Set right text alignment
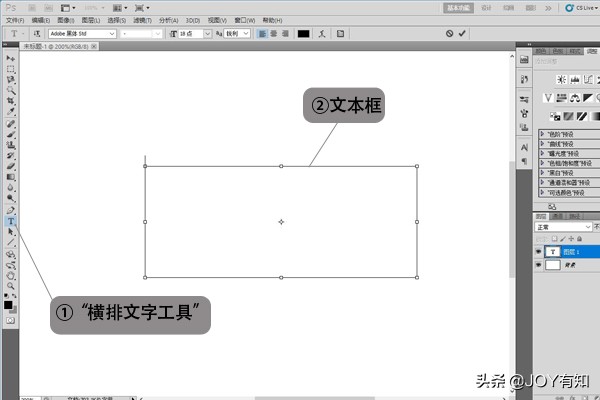This screenshot has width=600, height=400. (x=285, y=34)
